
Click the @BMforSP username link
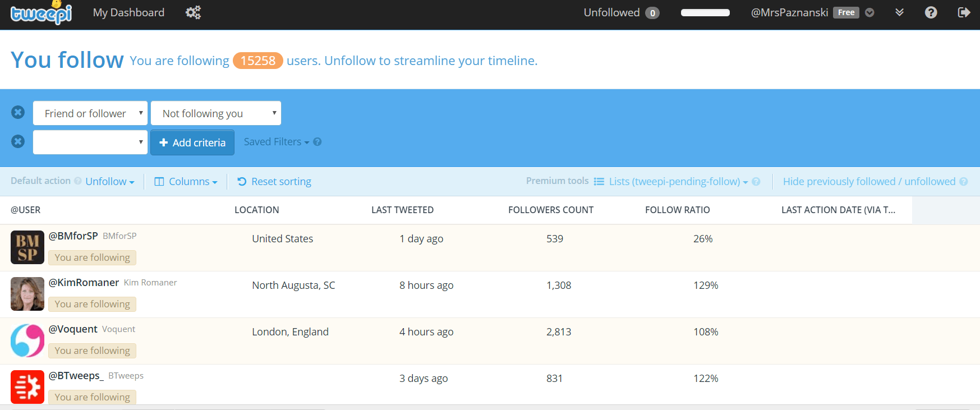click(x=73, y=236)
